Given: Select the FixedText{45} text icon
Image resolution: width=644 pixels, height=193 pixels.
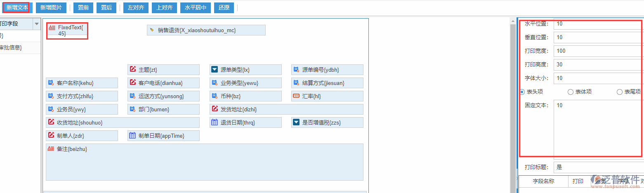Looking at the screenshot, I should (x=52, y=28).
